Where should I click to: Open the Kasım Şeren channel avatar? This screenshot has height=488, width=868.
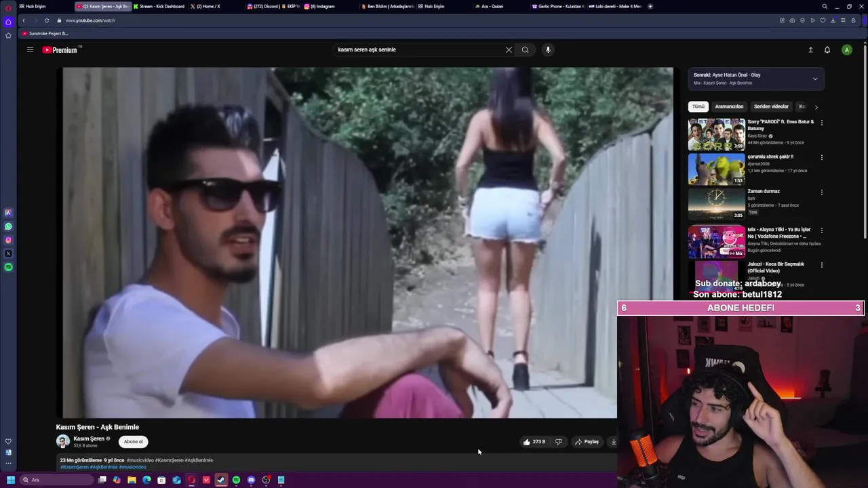tap(63, 442)
